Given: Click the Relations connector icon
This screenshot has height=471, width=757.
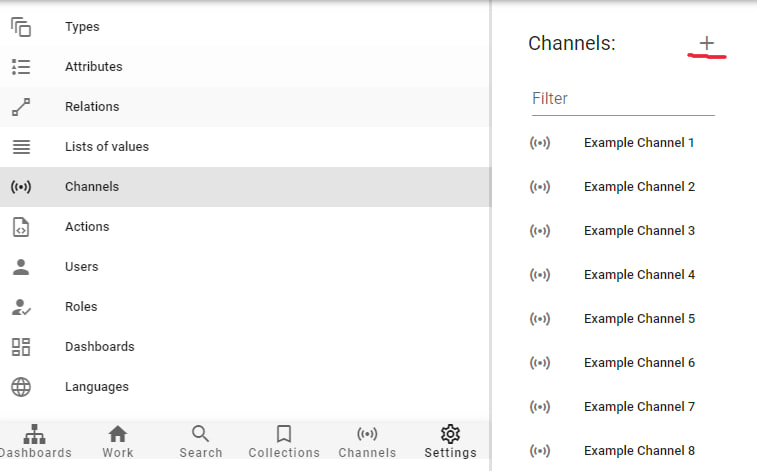Looking at the screenshot, I should 21,107.
